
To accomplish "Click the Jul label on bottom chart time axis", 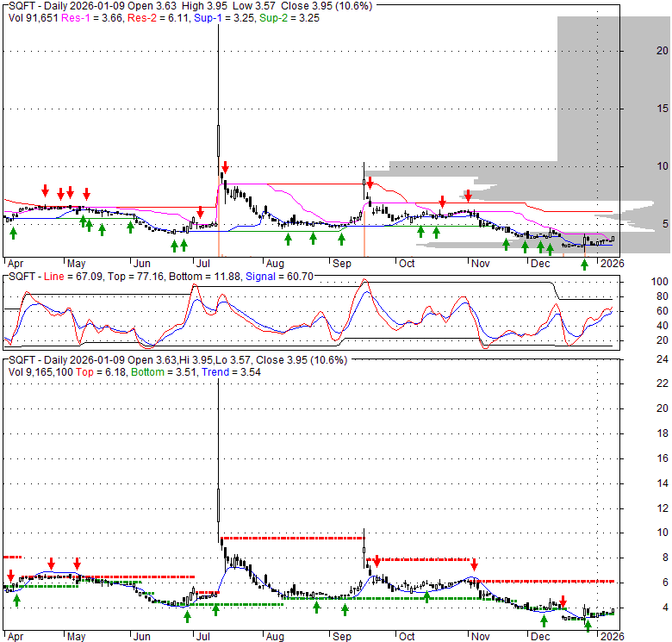I will pyautogui.click(x=205, y=637).
